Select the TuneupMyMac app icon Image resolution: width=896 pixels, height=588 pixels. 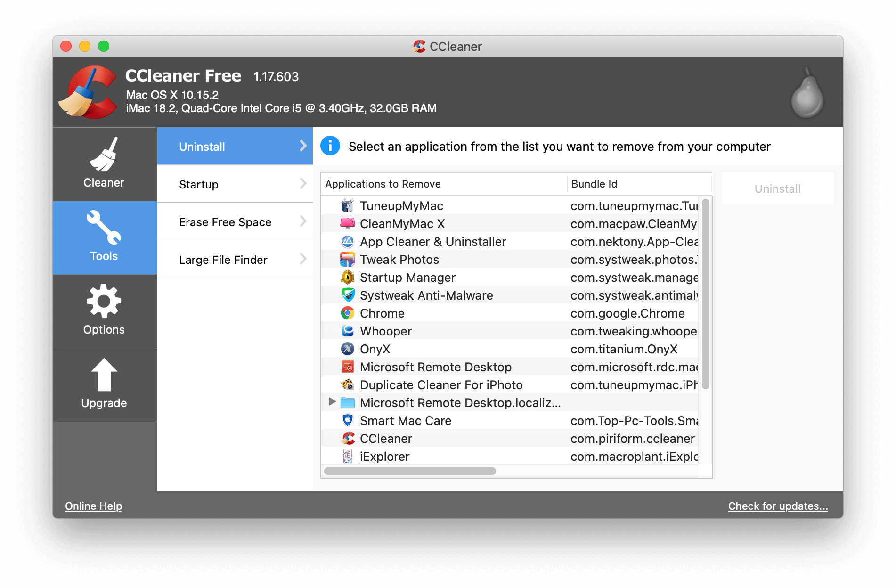(347, 205)
